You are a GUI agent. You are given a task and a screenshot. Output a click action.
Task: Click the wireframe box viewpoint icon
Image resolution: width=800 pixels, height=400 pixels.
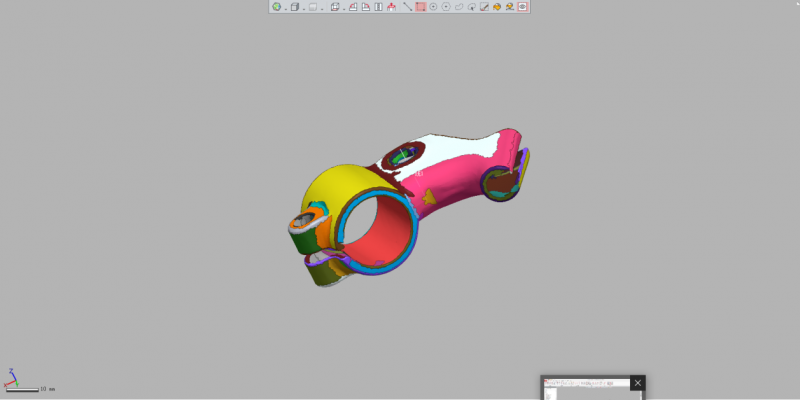336,7
